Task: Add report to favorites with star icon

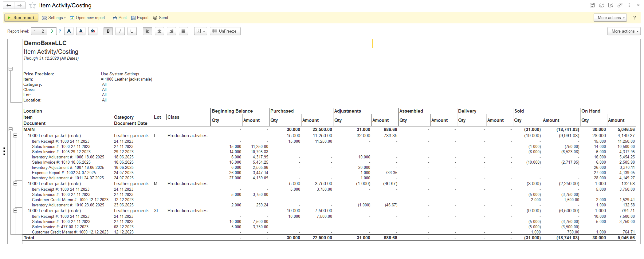Action: click(x=32, y=6)
